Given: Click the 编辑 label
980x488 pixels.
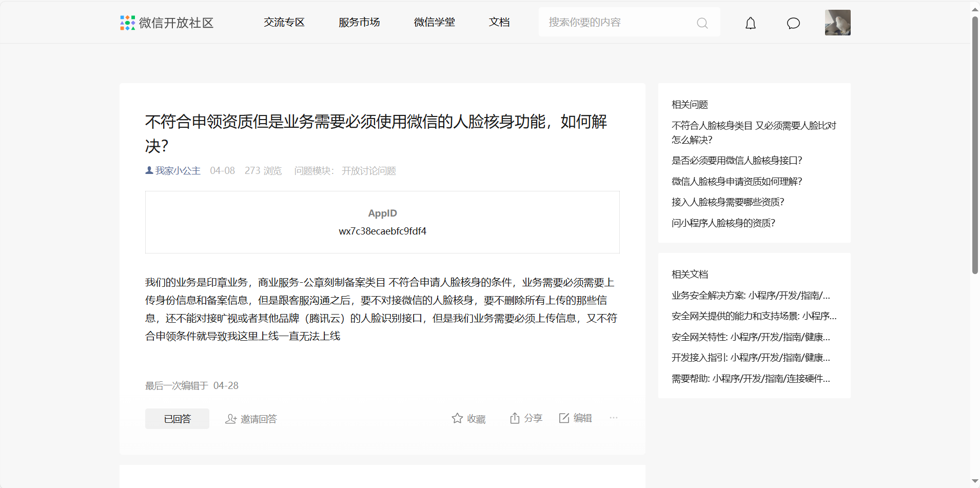Looking at the screenshot, I should (x=582, y=418).
